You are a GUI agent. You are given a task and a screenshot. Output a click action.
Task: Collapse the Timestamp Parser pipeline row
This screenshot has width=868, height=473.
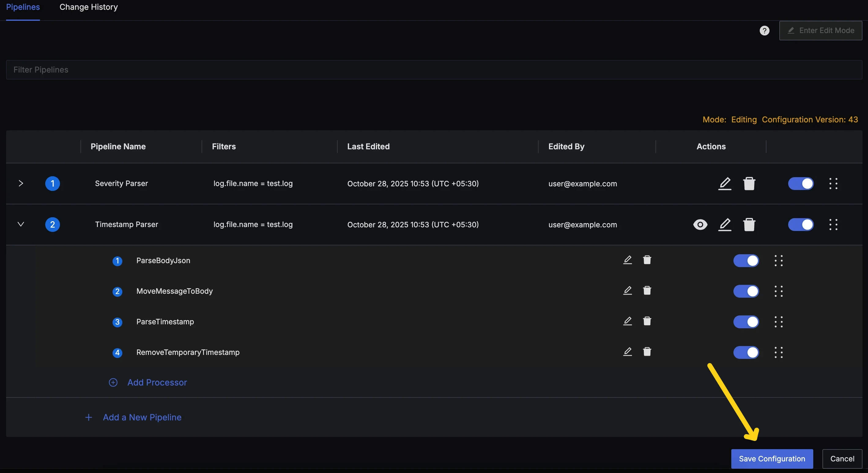click(x=20, y=225)
